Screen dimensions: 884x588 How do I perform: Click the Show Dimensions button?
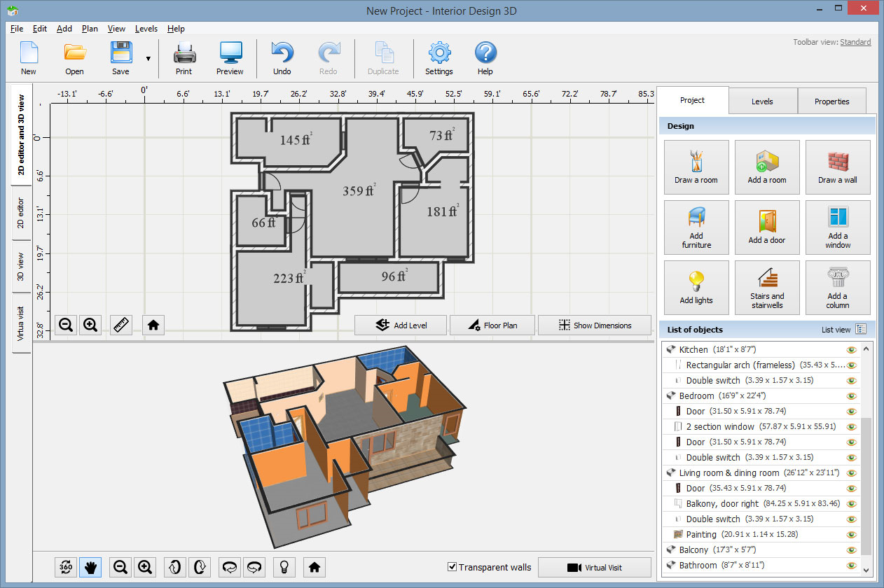click(594, 325)
